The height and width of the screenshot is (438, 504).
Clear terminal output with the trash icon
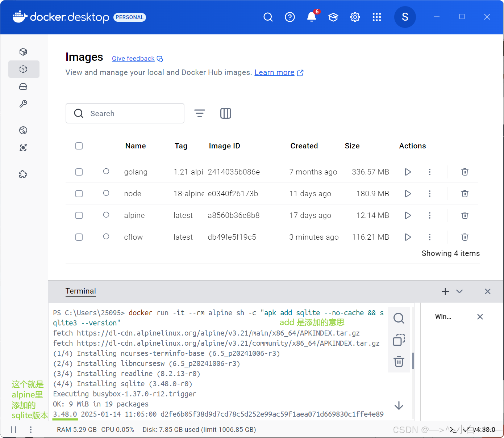[x=399, y=362]
